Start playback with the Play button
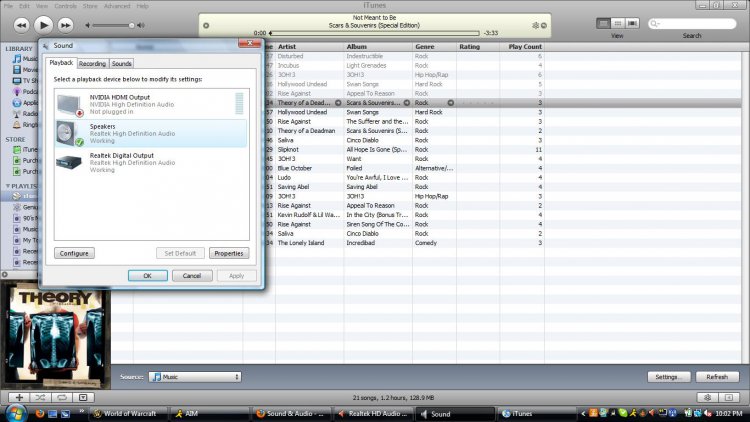The image size is (750, 422). [44, 25]
